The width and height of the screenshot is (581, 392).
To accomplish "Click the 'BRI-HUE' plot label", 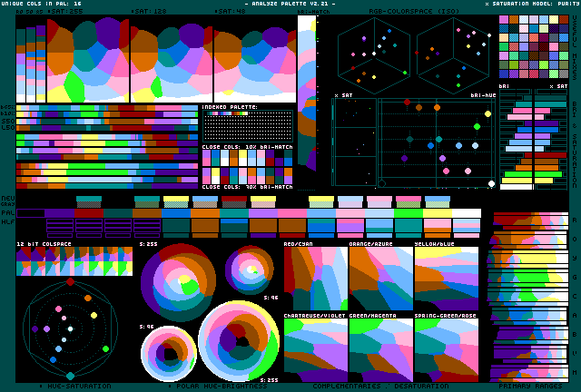I will click(483, 95).
